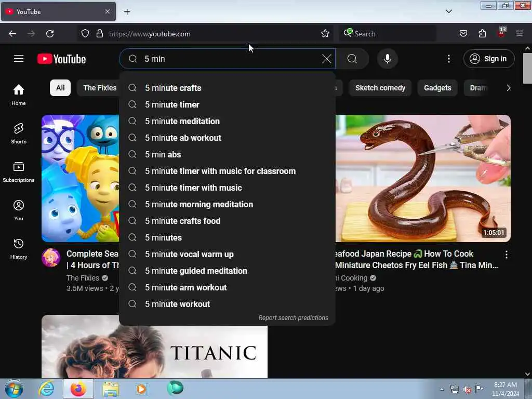Open the Firefox application hamburger menu
This screenshot has width=532, height=399.
pos(519,33)
